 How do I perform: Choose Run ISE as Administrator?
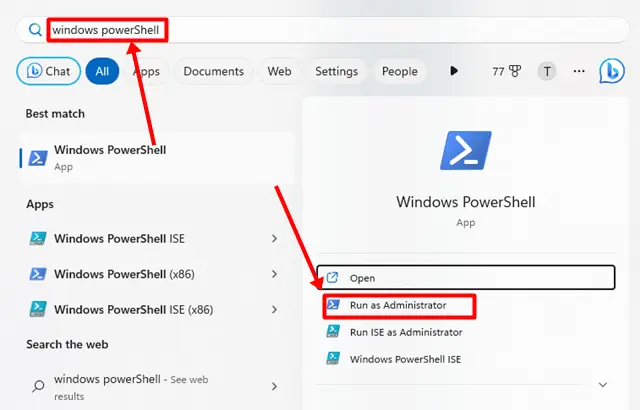(406, 332)
